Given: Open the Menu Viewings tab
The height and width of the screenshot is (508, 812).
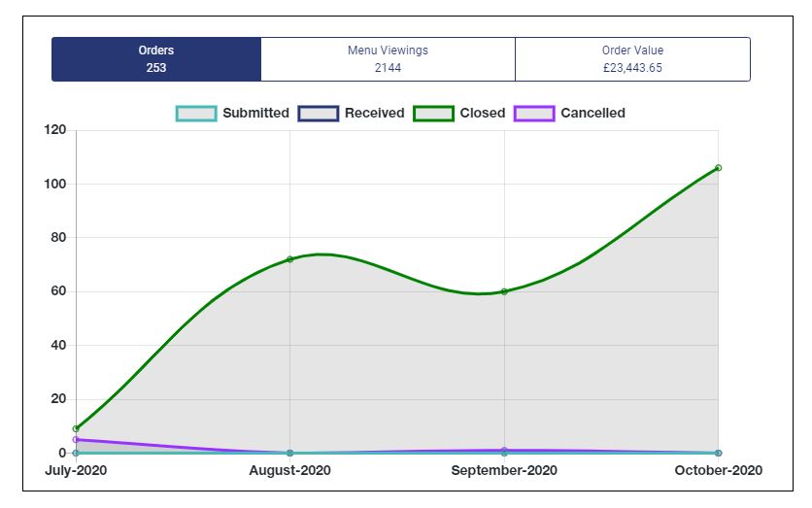Looking at the screenshot, I should click(x=388, y=59).
